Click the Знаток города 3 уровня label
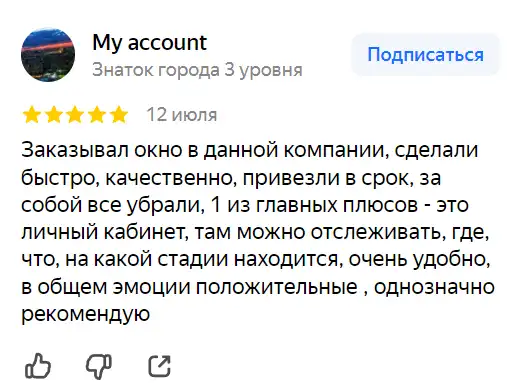Viewport: 507px width, 383px height. 197,70
